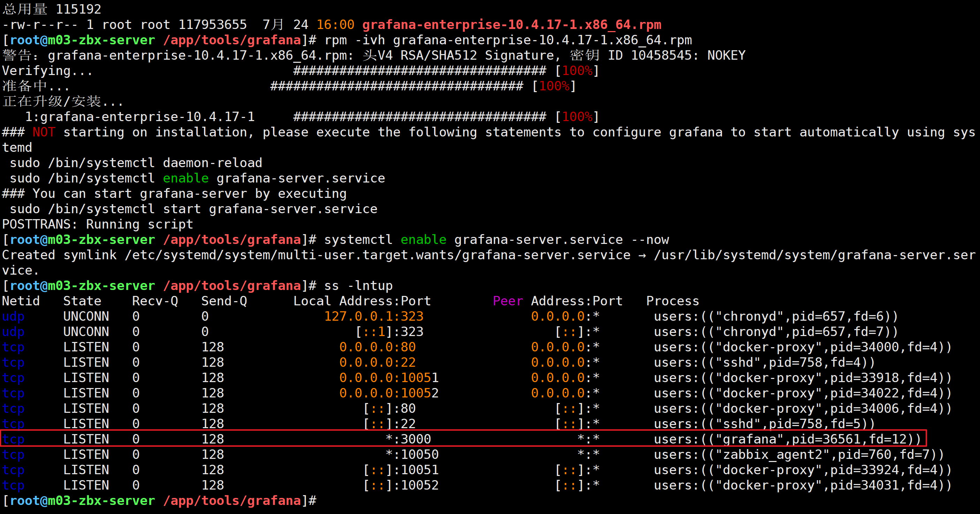Viewport: 980px width, 514px height.
Task: Click the 'Netid' column header
Action: [x=21, y=301]
